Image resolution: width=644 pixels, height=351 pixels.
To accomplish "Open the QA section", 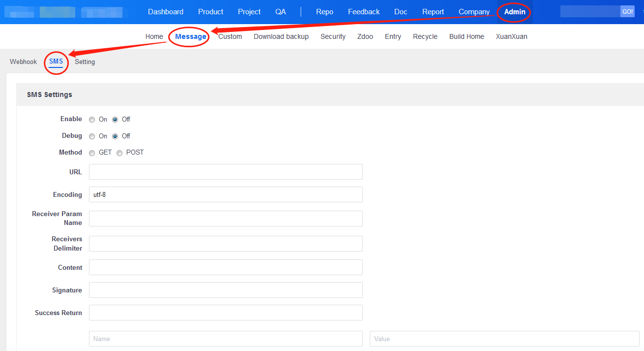I will pyautogui.click(x=281, y=12).
